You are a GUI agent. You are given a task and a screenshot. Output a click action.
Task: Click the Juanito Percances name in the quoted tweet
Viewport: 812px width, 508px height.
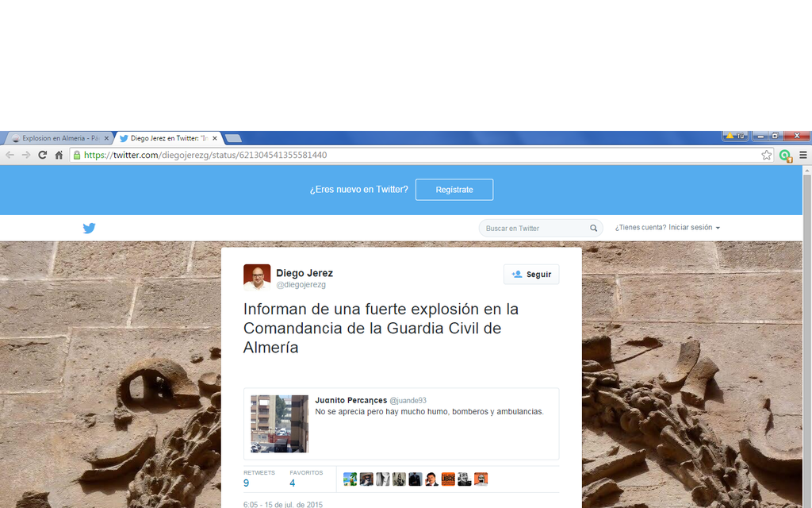pyautogui.click(x=351, y=400)
